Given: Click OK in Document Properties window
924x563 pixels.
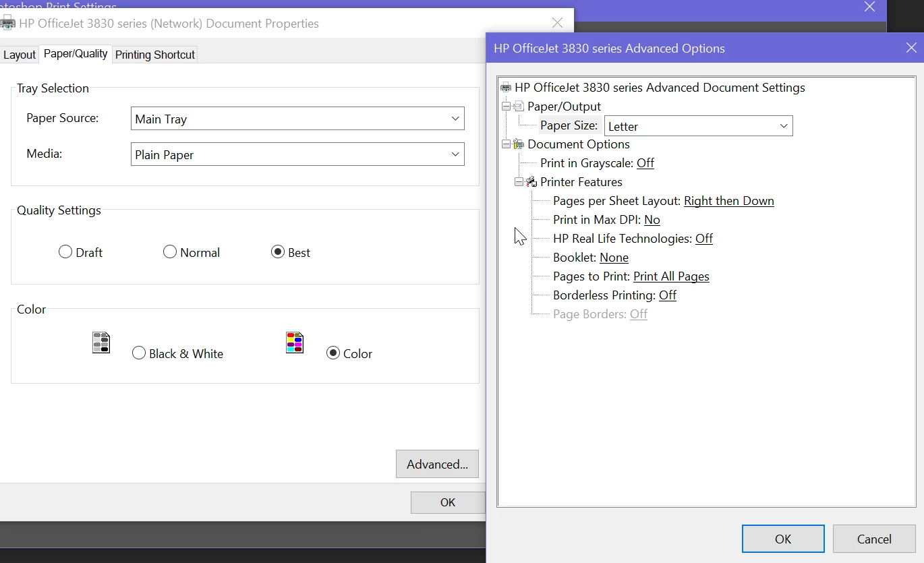Looking at the screenshot, I should (448, 502).
